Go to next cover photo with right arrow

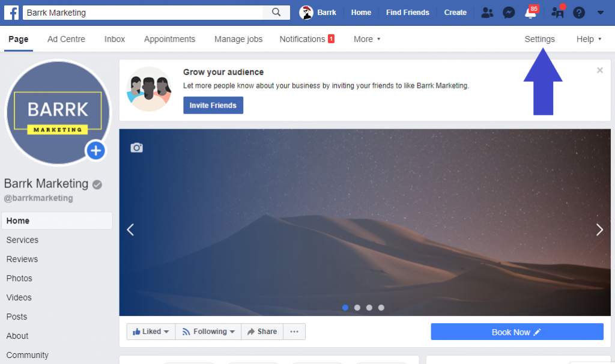(599, 229)
